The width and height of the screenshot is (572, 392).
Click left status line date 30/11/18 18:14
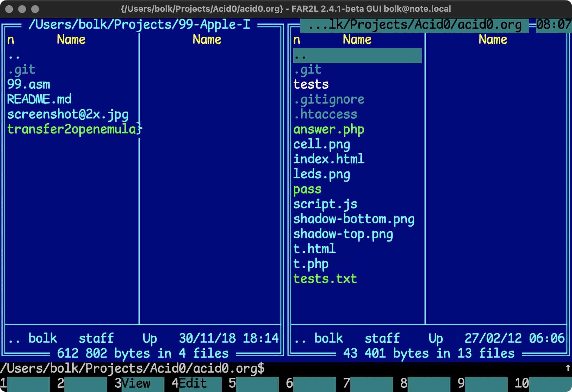point(229,338)
